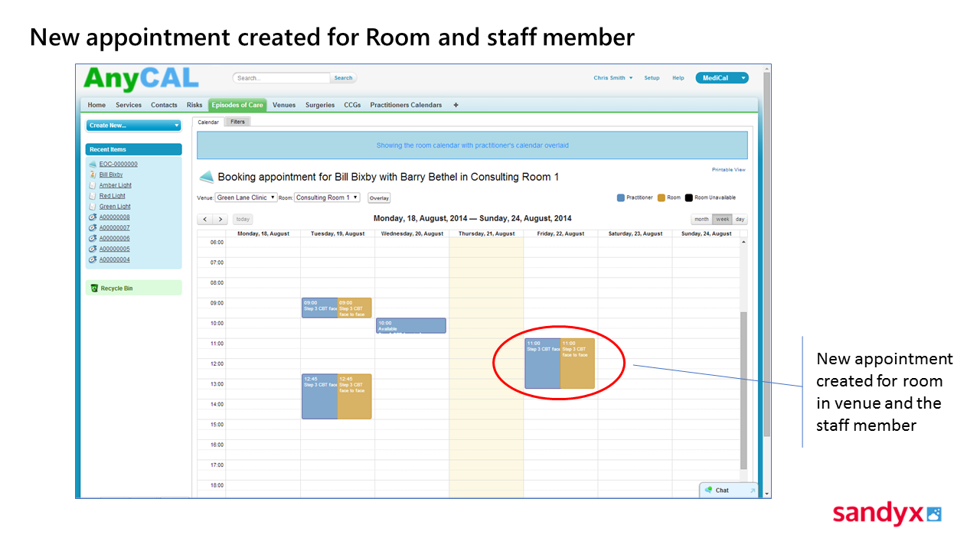Click the Recycle Bin trash icon

tap(94, 289)
